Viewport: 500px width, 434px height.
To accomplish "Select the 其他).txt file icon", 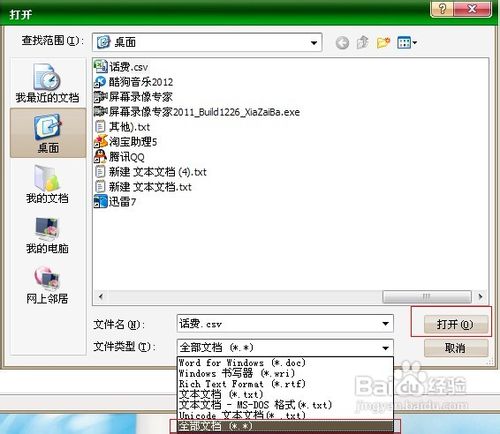I will (x=100, y=127).
